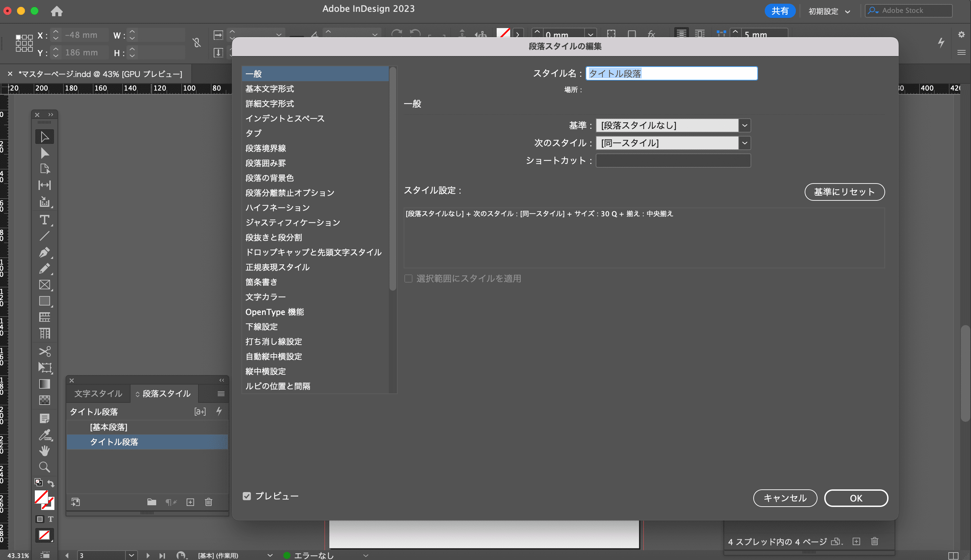Image resolution: width=971 pixels, height=560 pixels.
Task: Select the Gradient Swatch tool
Action: tap(45, 384)
